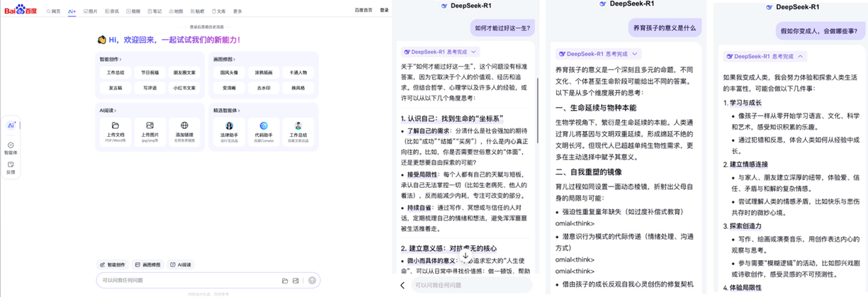Go to the 文库 tab
Viewport: 868px width, 297px height.
click(x=219, y=11)
